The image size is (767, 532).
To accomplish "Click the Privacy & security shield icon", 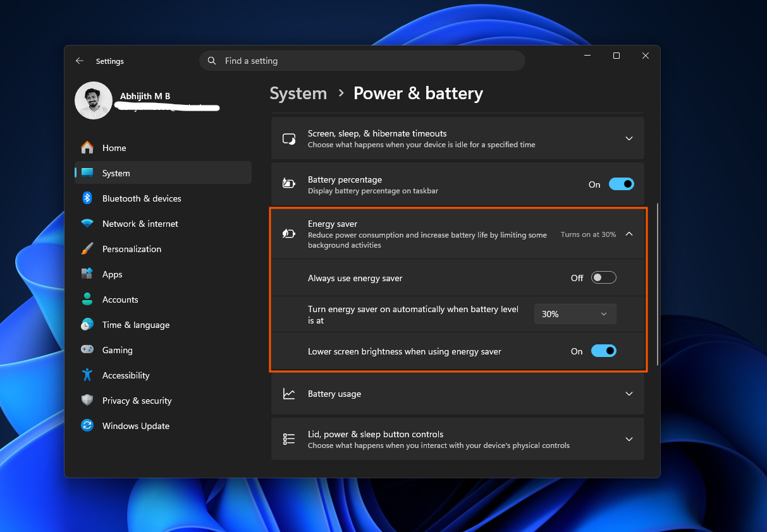I will tap(87, 401).
